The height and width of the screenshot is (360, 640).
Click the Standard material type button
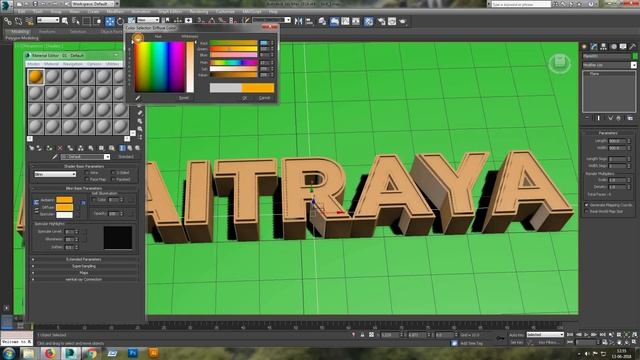pos(126,157)
